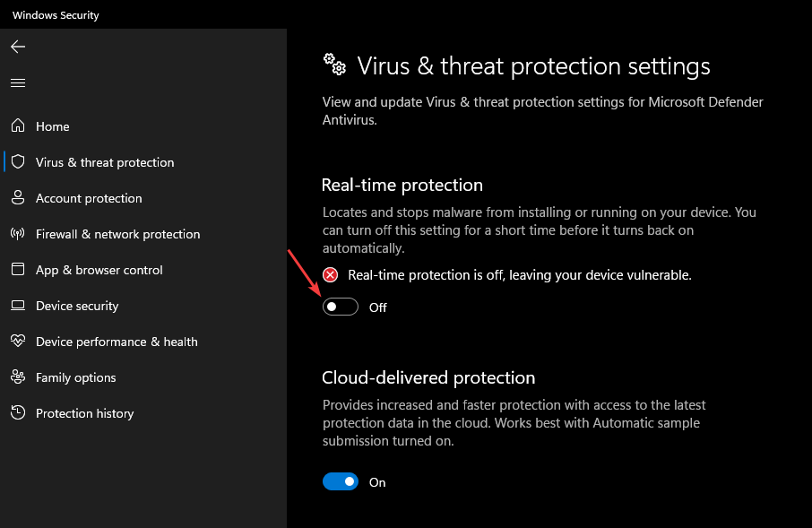Click the Home house icon

coord(18,126)
